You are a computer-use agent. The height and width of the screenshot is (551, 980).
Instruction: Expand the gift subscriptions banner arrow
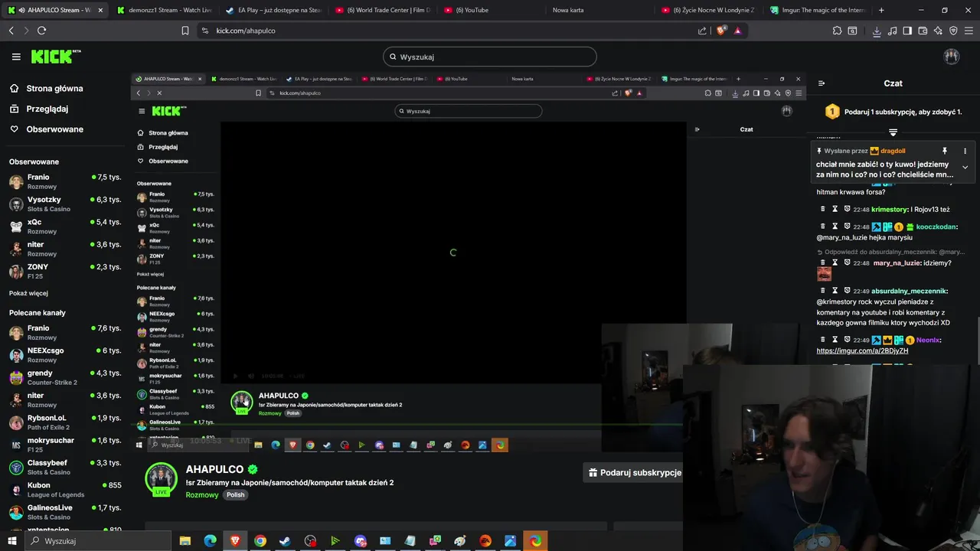[893, 132]
